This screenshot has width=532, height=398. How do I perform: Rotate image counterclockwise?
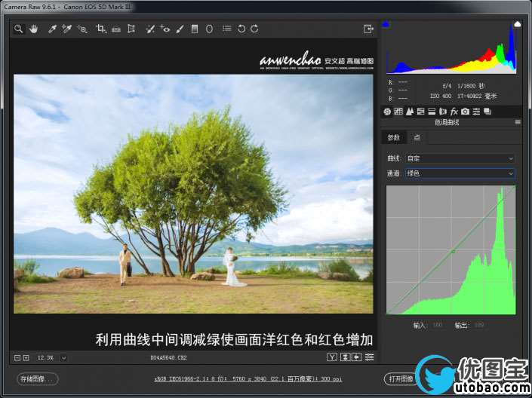tap(241, 29)
